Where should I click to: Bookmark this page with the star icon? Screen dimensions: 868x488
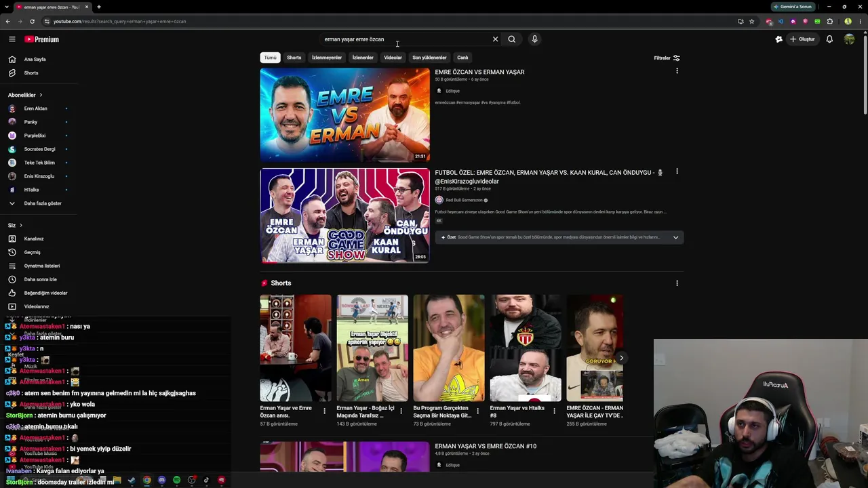tap(751, 21)
